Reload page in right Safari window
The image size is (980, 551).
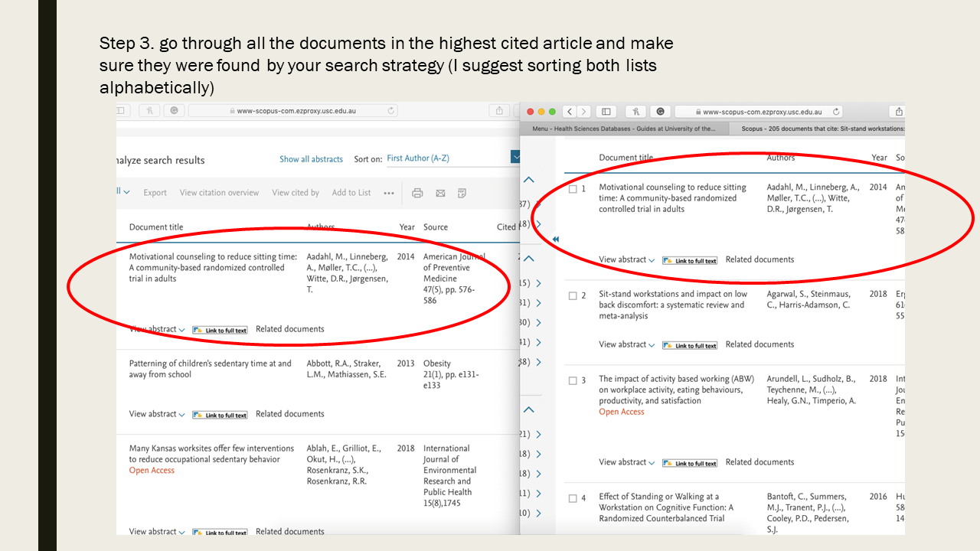(x=836, y=112)
